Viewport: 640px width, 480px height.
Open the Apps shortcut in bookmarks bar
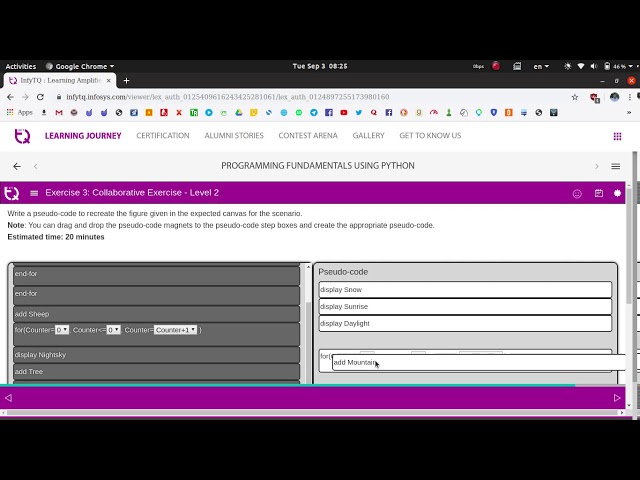tap(20, 113)
